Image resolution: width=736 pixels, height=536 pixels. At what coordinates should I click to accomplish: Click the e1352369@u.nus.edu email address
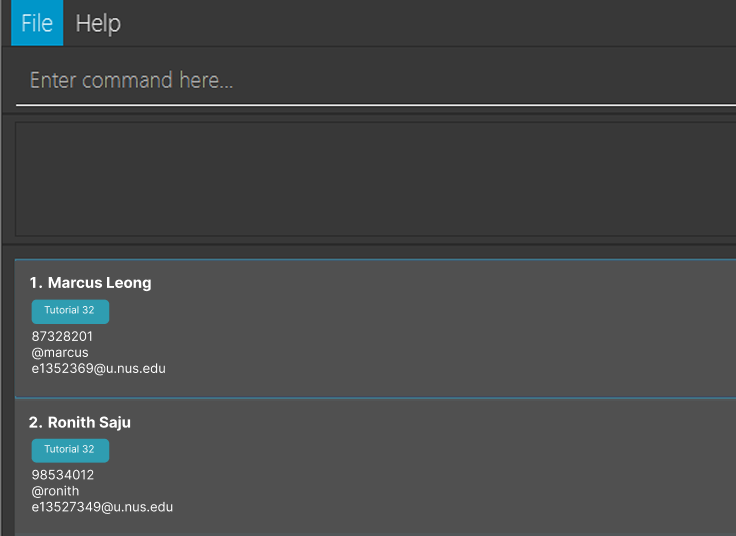click(98, 368)
